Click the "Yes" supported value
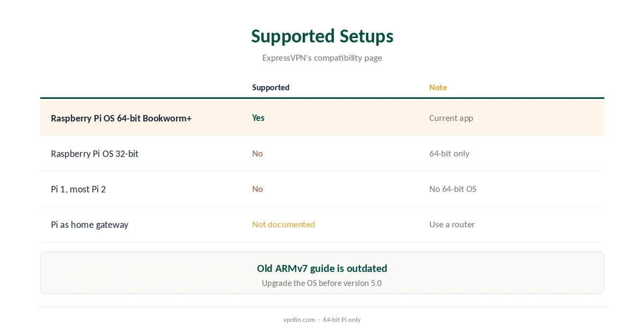 click(258, 118)
